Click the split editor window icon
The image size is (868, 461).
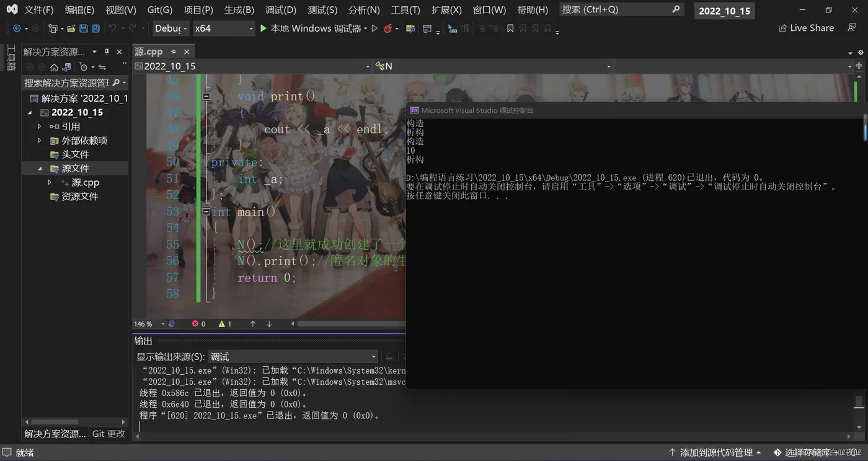point(859,66)
